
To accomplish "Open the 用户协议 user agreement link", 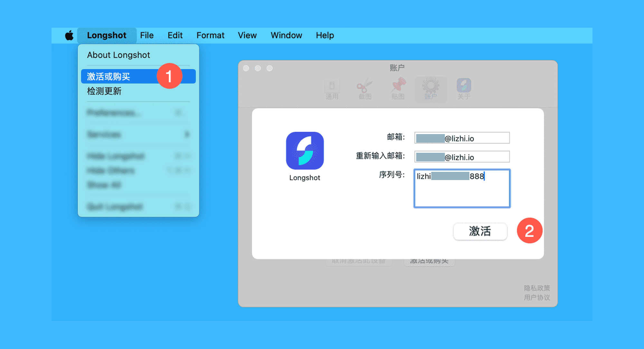I will click(x=537, y=297).
